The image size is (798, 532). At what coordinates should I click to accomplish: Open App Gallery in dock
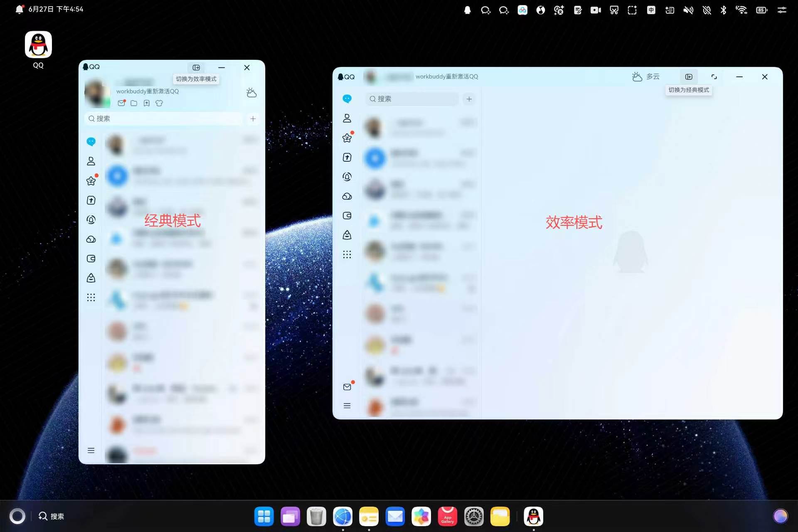point(447,517)
